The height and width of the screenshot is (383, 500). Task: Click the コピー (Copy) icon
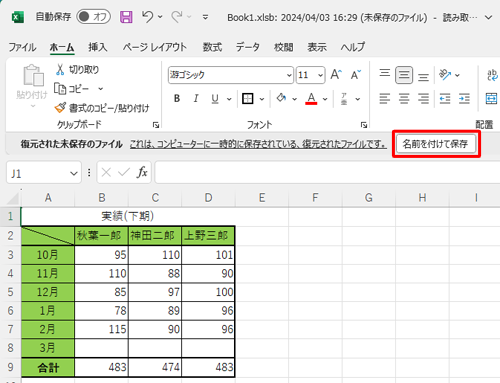[x=72, y=89]
